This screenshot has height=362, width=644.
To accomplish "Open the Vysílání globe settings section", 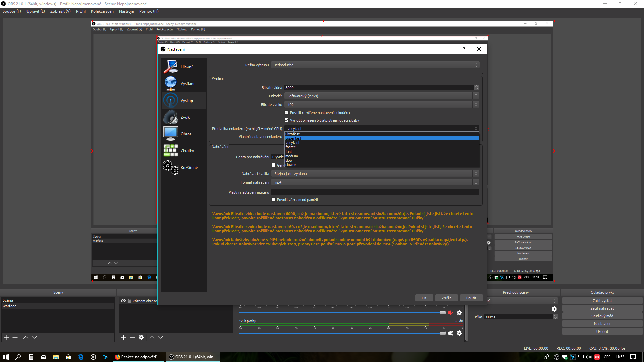I will click(171, 83).
